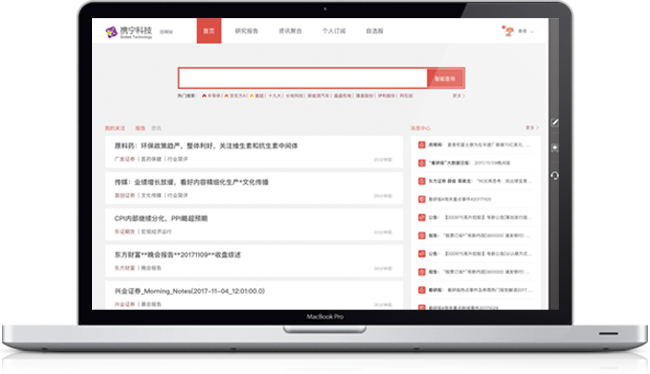Open the pencil edit icon on right sidebar
Screen dimensions: 650x374
click(x=555, y=122)
